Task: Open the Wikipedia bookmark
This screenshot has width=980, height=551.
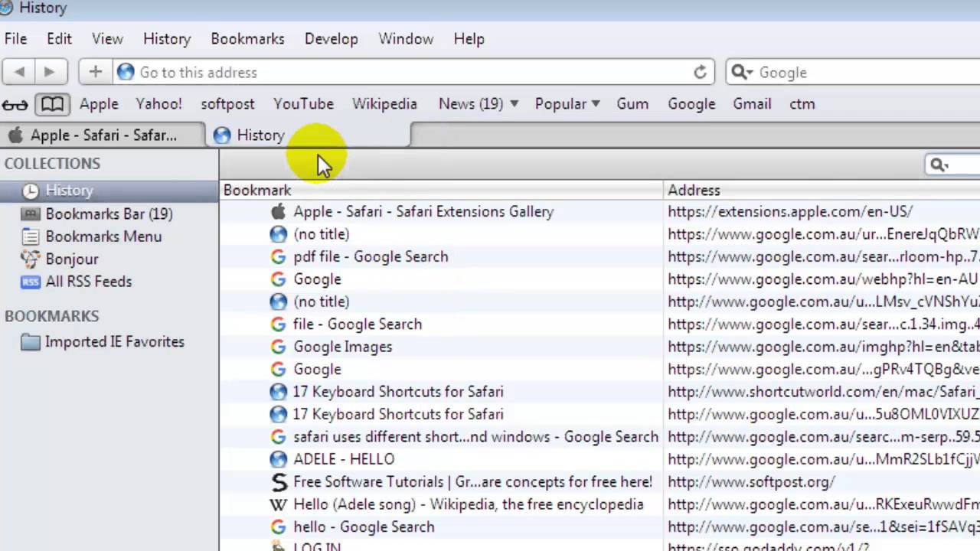Action: click(384, 104)
